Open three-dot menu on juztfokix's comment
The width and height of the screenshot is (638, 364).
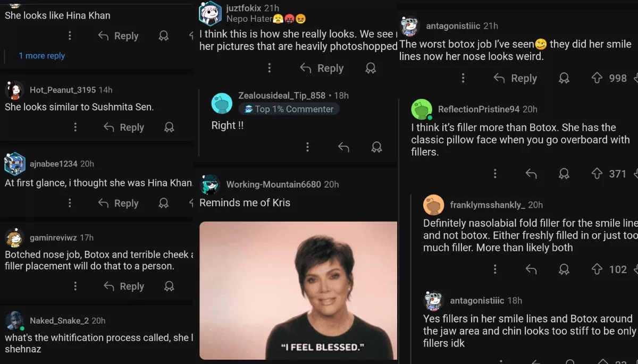click(269, 68)
